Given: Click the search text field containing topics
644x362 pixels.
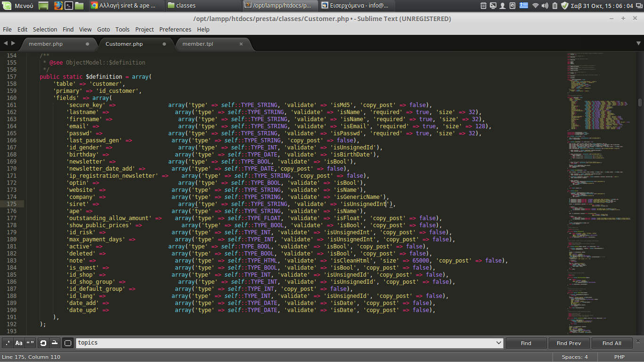Looking at the screenshot, I should click(283, 343).
